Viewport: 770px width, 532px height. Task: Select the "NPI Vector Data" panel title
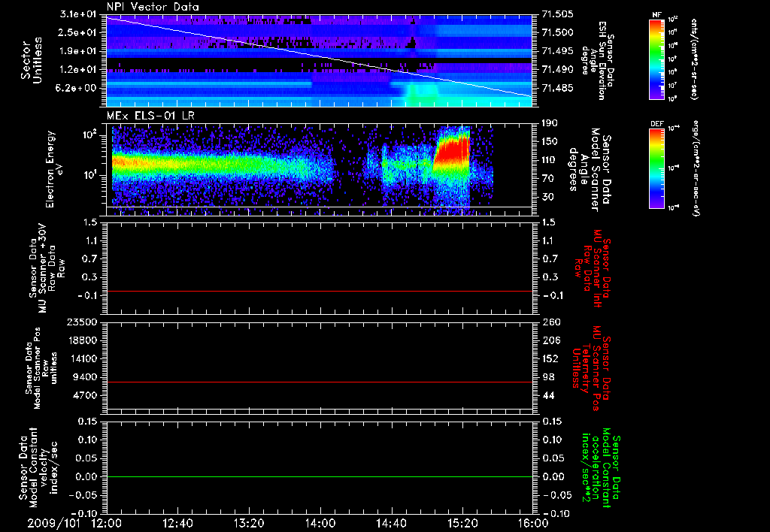tap(153, 7)
